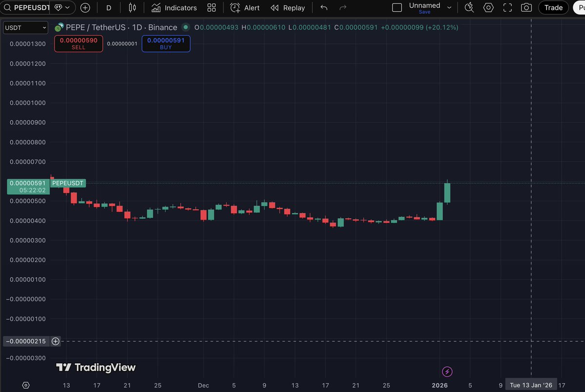Open the PEPEUSDT symbol search box
This screenshot has height=392, width=585.
[x=26, y=8]
